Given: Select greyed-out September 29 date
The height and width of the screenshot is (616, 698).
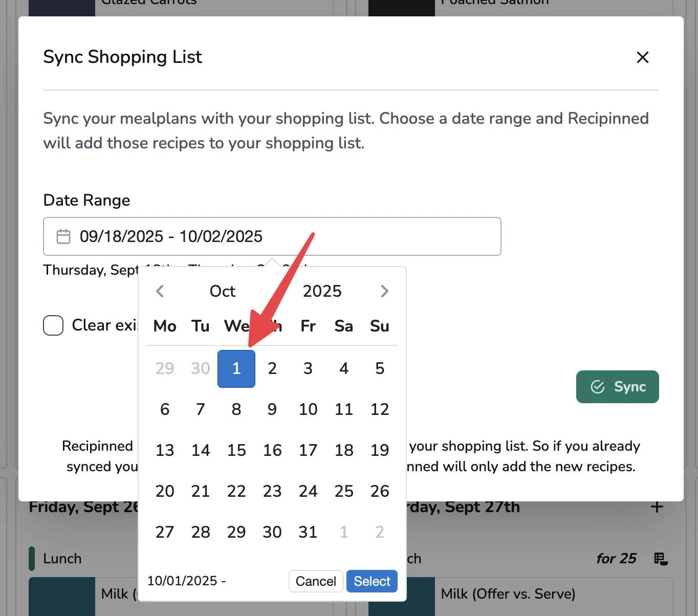Looking at the screenshot, I should [165, 368].
